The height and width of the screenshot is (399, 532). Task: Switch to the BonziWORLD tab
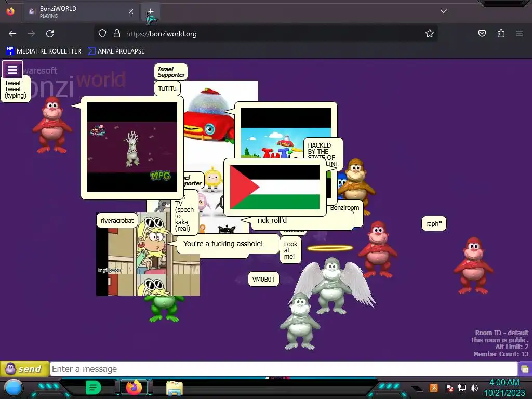tap(81, 11)
